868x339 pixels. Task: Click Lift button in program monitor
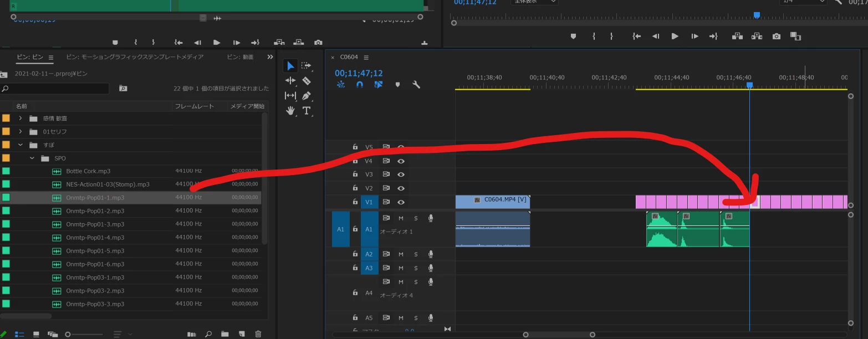(737, 36)
